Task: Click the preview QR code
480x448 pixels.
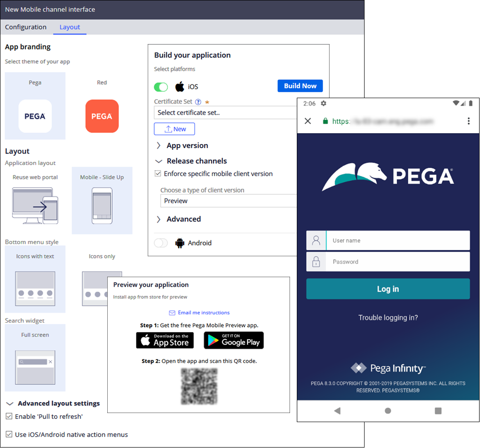Action: point(199,387)
